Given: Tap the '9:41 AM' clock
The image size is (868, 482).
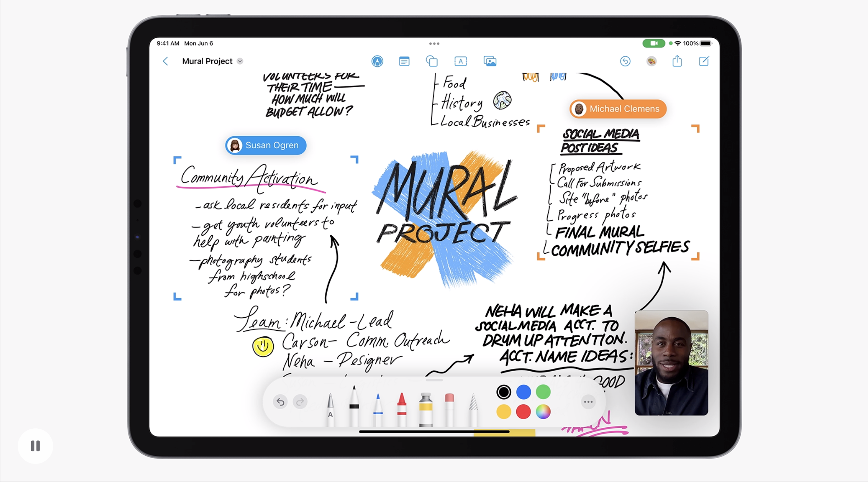Looking at the screenshot, I should [168, 43].
